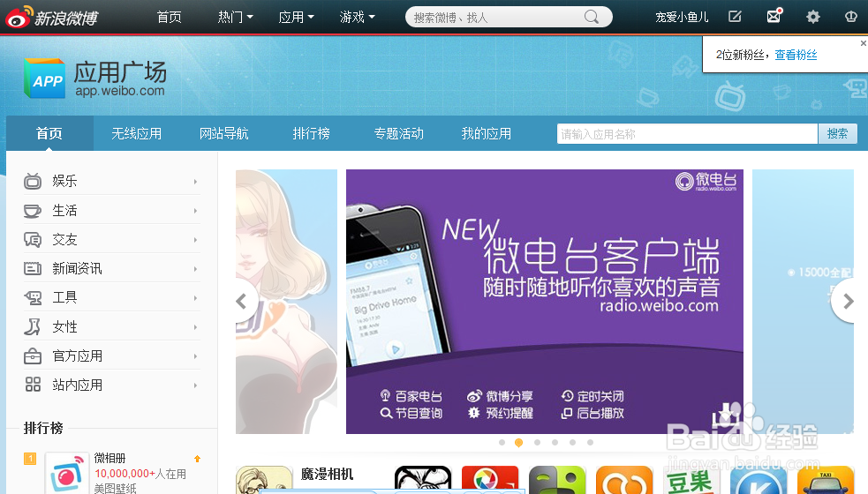Open the 微电台客户端 purple banner

[x=545, y=302]
